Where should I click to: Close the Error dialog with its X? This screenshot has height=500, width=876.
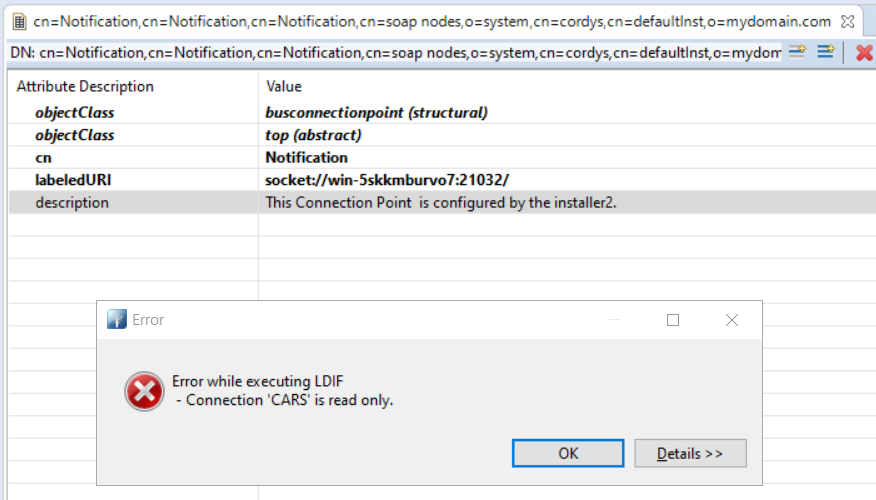732,320
